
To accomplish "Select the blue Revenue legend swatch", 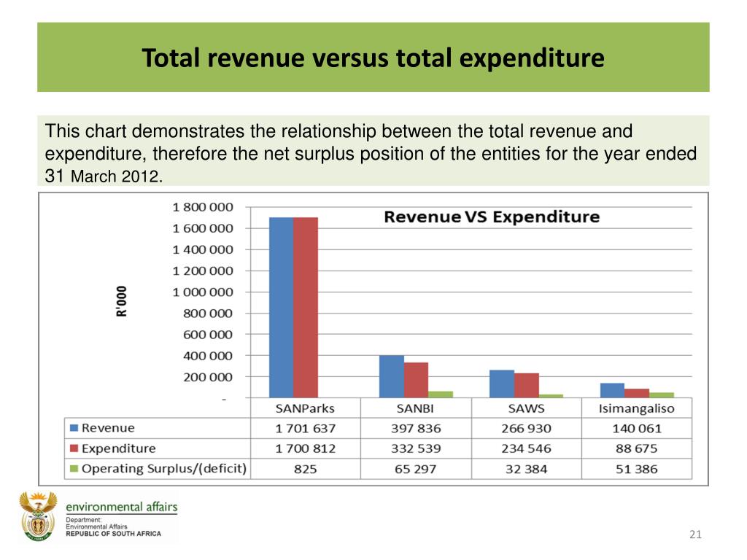I will pos(74,427).
